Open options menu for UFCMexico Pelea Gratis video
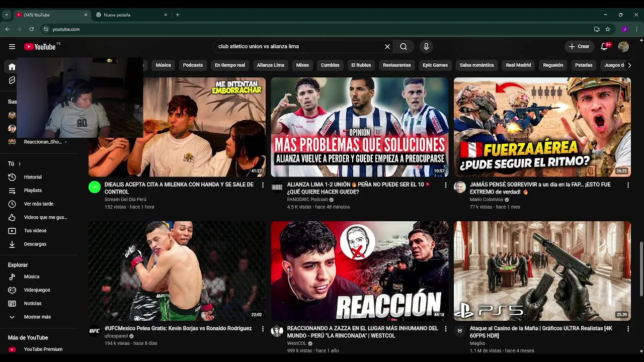Image resolution: width=644 pixels, height=362 pixels. (263, 329)
